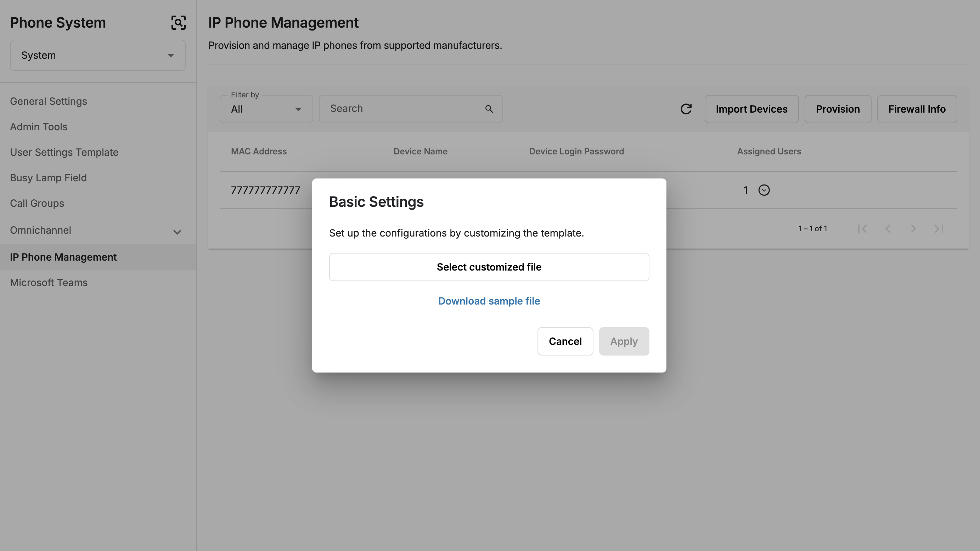Click the Provision button
Image resolution: width=980 pixels, height=551 pixels.
[x=838, y=109]
